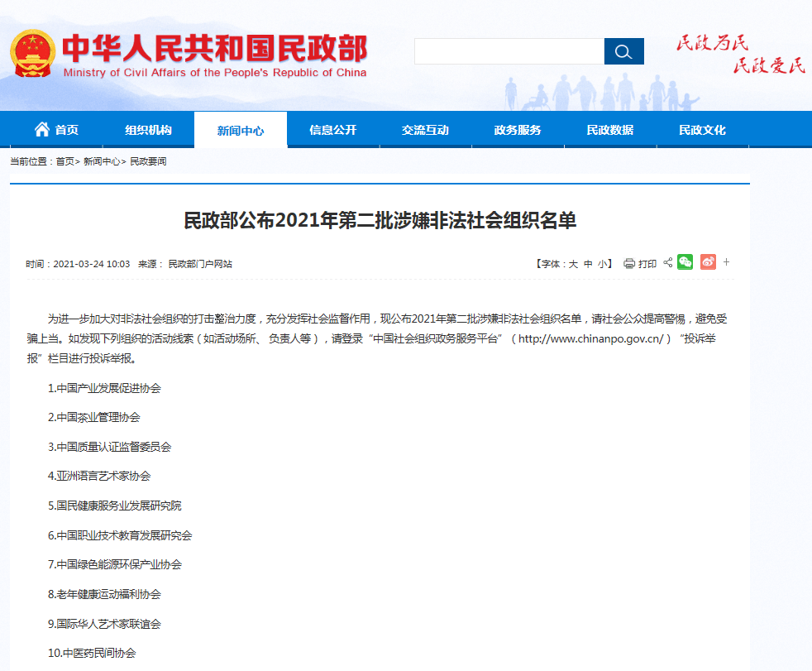Screen dimensions: 812x671
Task: Click source text 民政部门户网站
Action: [200, 264]
